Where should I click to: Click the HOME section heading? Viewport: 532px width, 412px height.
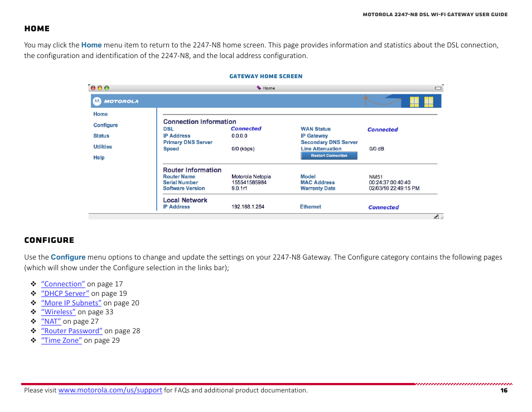click(x=37, y=28)
